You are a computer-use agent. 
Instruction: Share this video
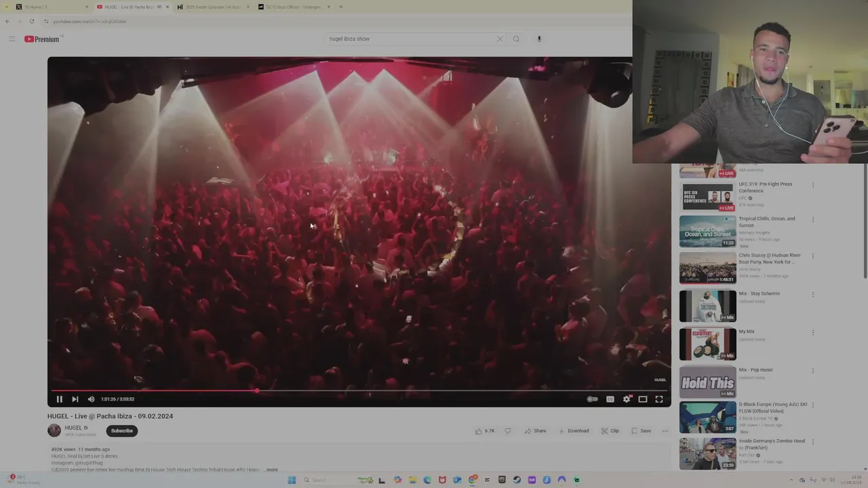pos(534,431)
